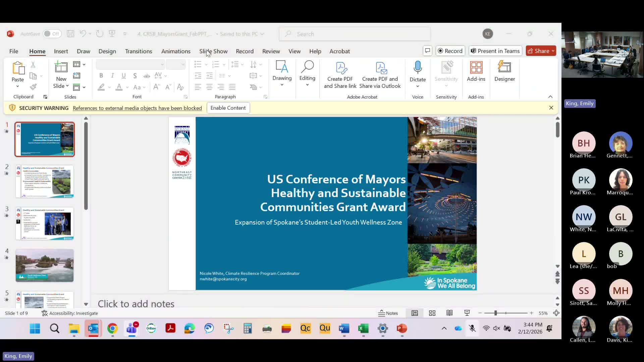
Task: Switch to the Design ribbon tab
Action: (107, 51)
